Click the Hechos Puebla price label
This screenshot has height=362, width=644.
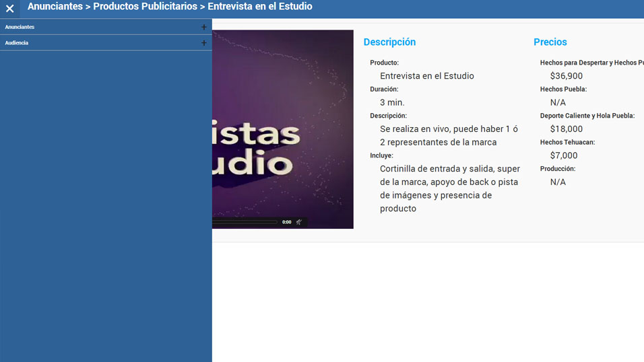click(x=563, y=89)
